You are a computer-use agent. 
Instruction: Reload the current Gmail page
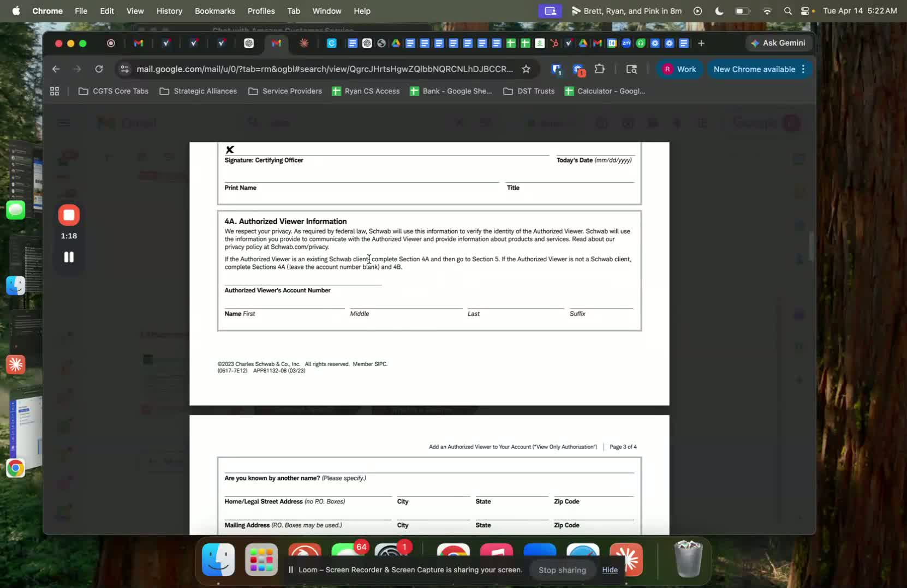coord(99,69)
